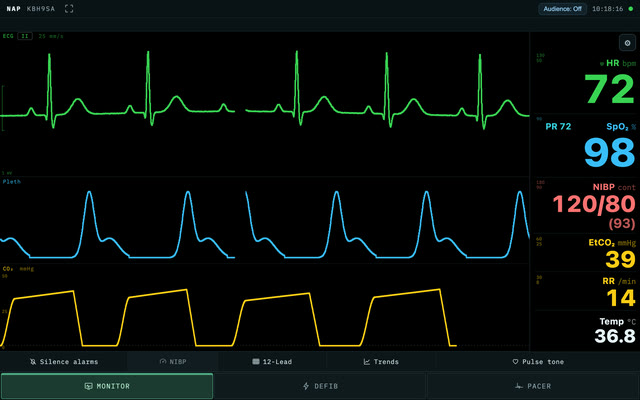Open the Trends view

381,362
